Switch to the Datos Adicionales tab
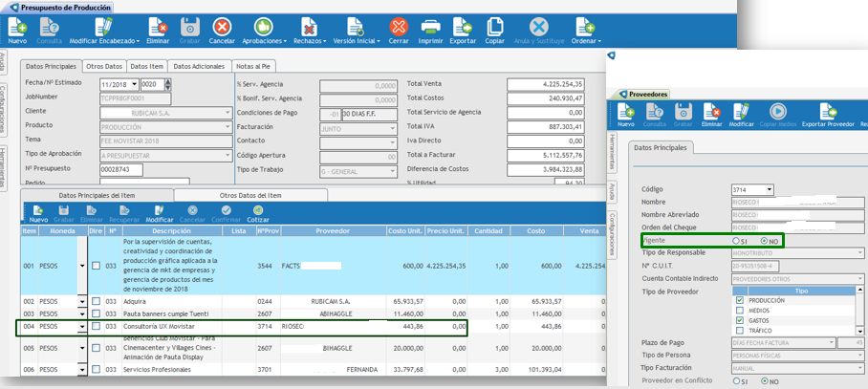 (199, 66)
